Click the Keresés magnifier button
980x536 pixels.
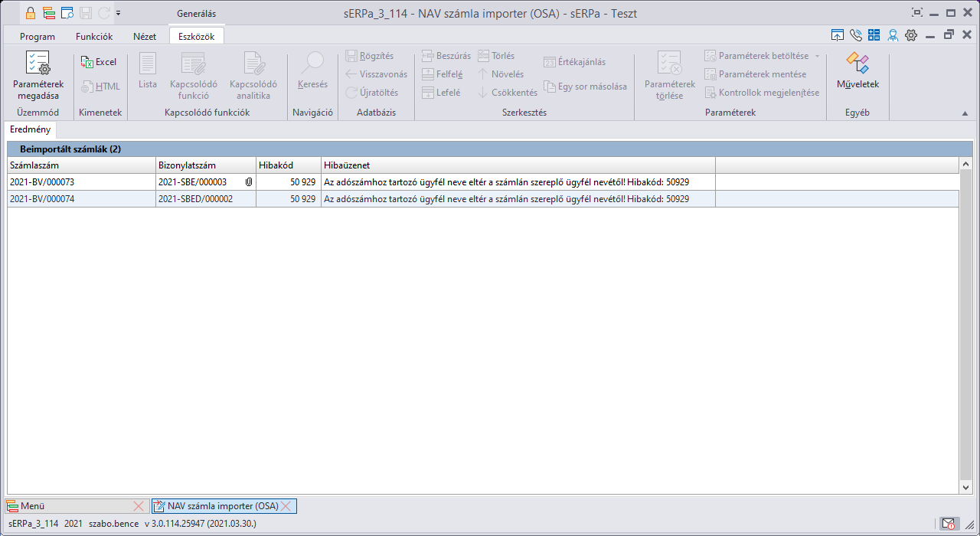coord(312,71)
